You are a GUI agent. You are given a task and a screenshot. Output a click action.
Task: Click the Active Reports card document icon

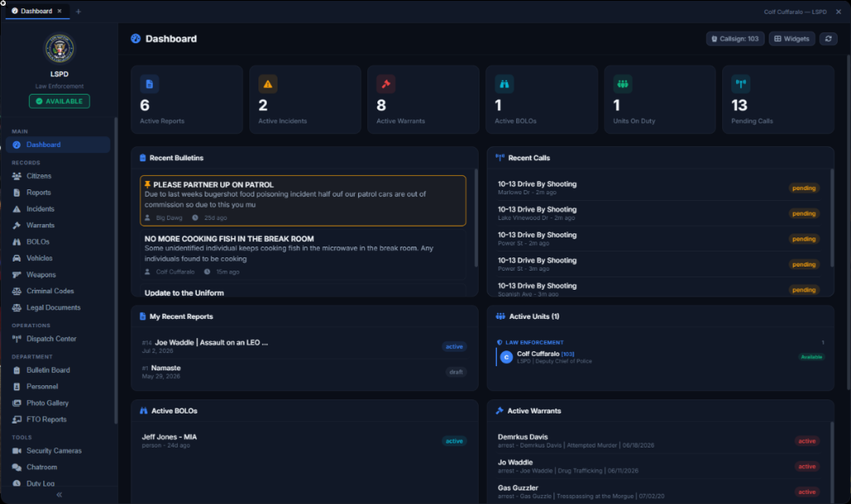pos(150,84)
